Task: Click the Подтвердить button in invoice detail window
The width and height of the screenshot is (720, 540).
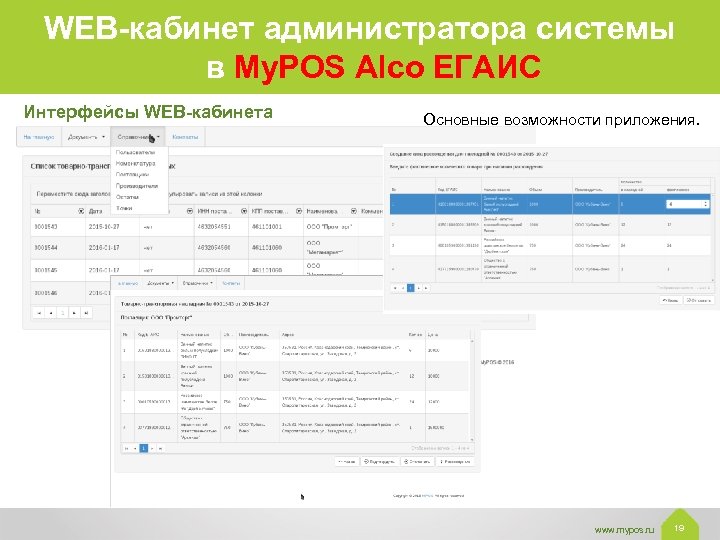Action: [x=379, y=461]
